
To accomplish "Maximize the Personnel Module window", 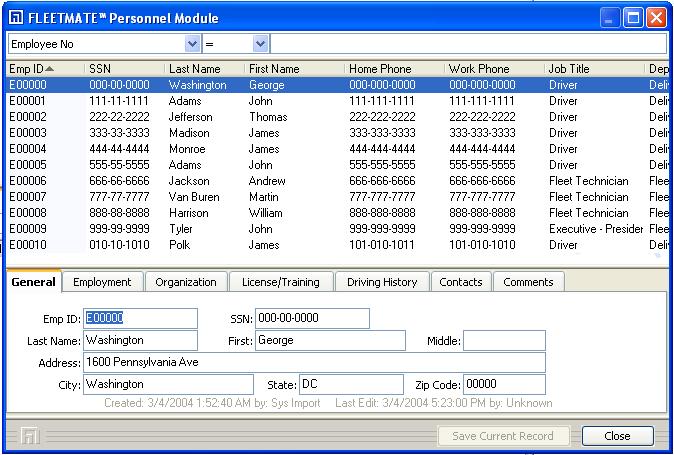I will (633, 18).
